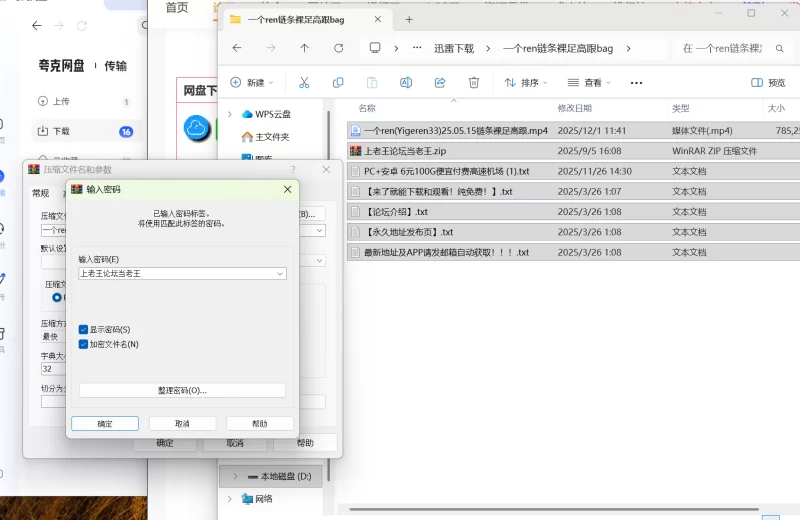Screen dimensions: 800x520
Task: Click the Copy icon in Explorer toolbar
Action: coord(338,83)
